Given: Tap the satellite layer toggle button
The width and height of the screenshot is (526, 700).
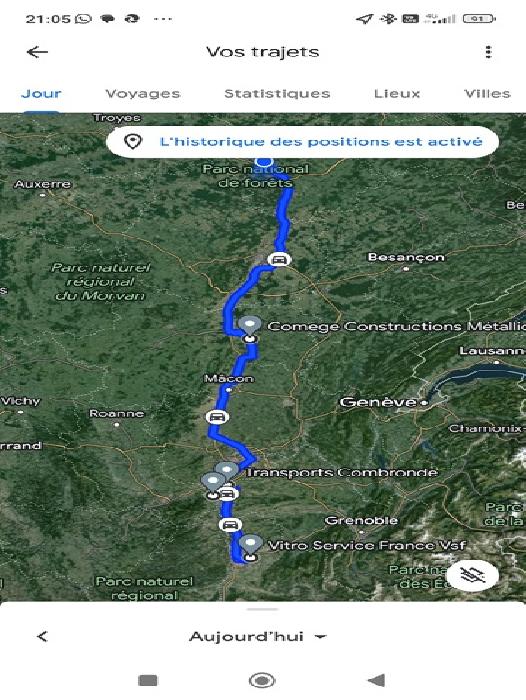Looking at the screenshot, I should pos(473,575).
